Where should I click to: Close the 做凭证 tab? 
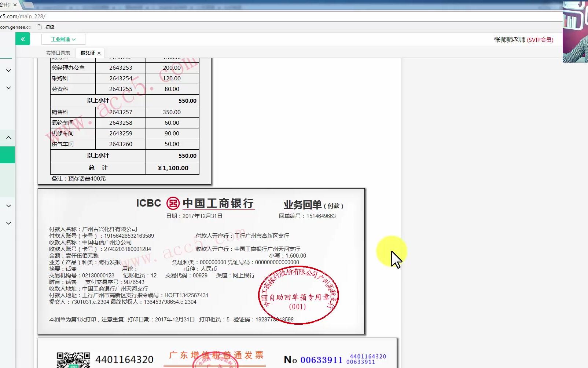click(99, 53)
